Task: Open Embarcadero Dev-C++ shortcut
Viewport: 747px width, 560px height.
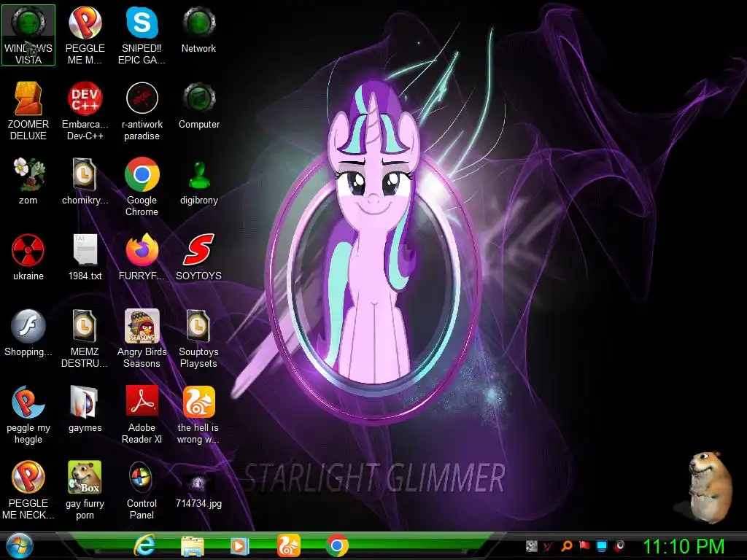Action: (85, 111)
